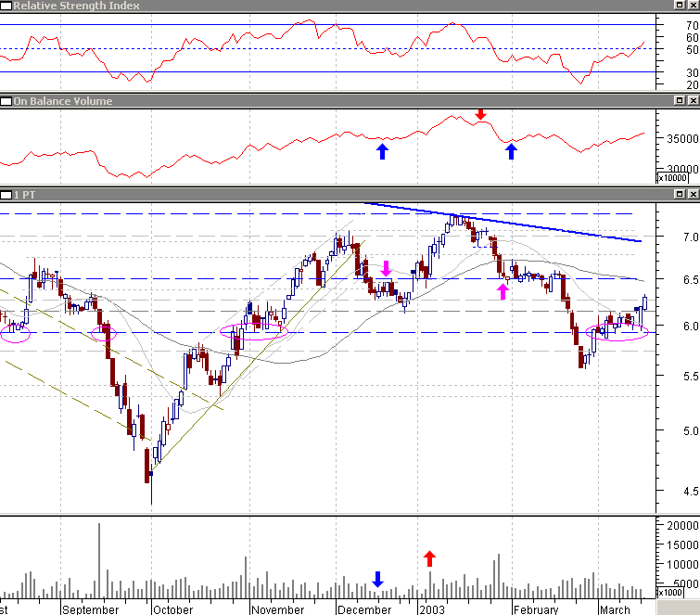The image size is (700, 615).
Task: Click the 7.0 price scale label
Action: 691,237
